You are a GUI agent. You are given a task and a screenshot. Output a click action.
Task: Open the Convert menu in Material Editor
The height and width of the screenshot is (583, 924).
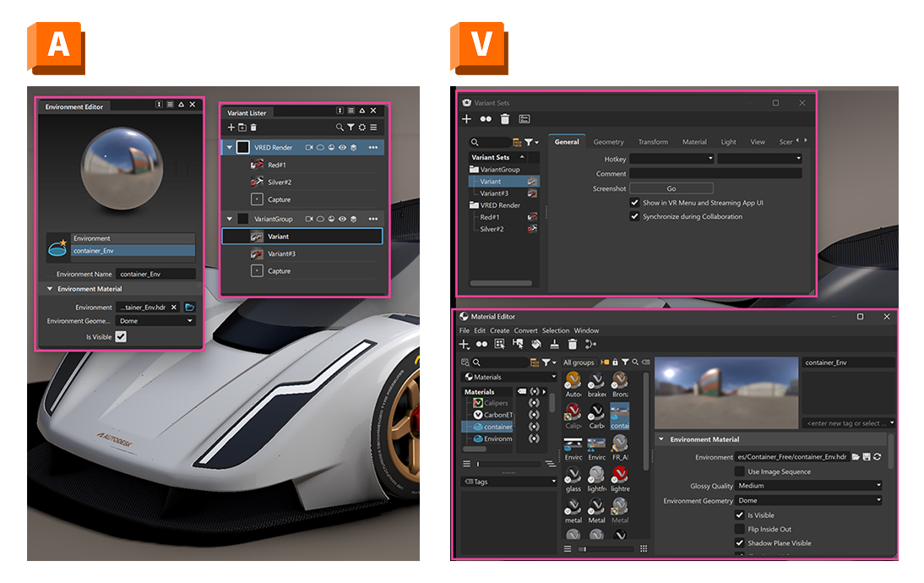pyautogui.click(x=525, y=330)
